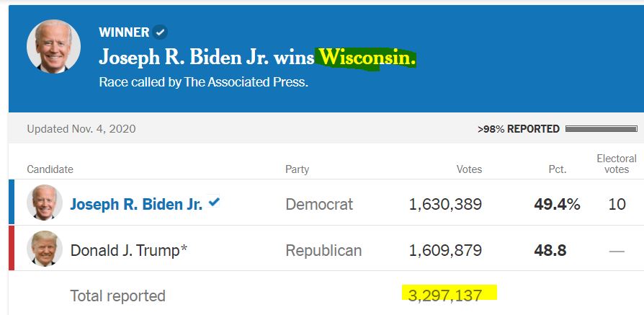Image resolution: width=644 pixels, height=315 pixels.
Task: Click Donald J. Trump's name in the table
Action: [129, 250]
